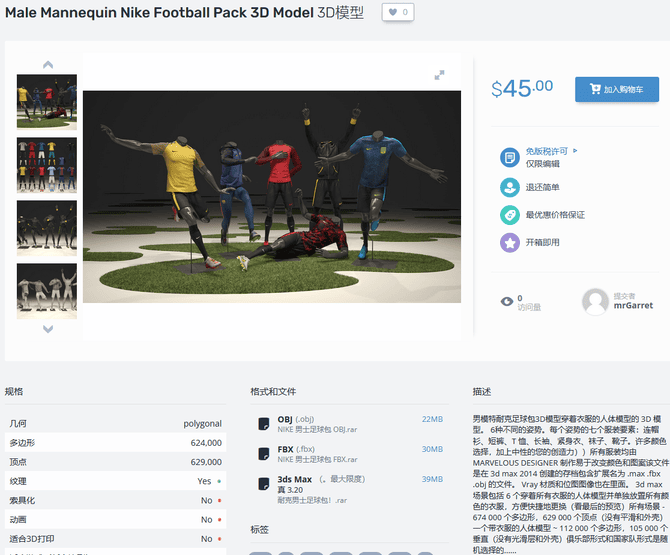
Task: Open the royalty-free license link 免版税许可
Action: 547,151
